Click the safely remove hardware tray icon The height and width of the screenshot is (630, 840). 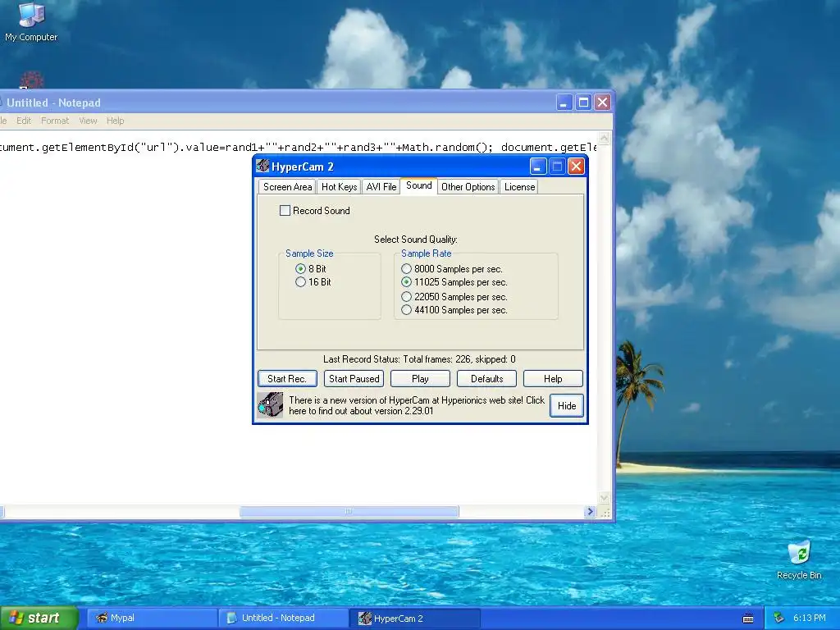coord(779,618)
